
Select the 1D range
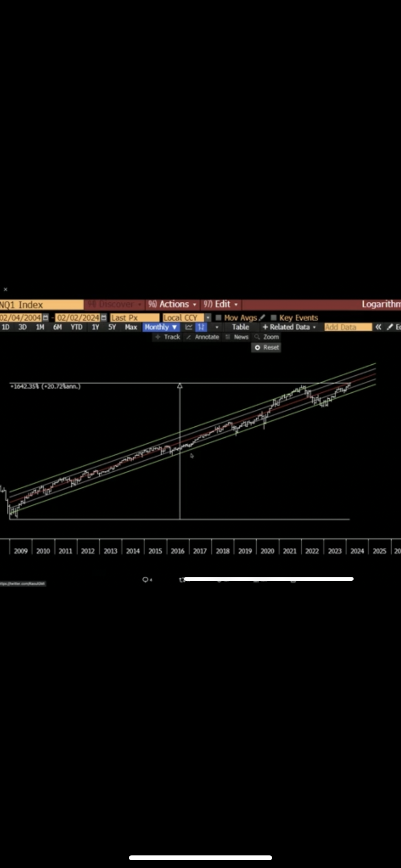(6, 327)
